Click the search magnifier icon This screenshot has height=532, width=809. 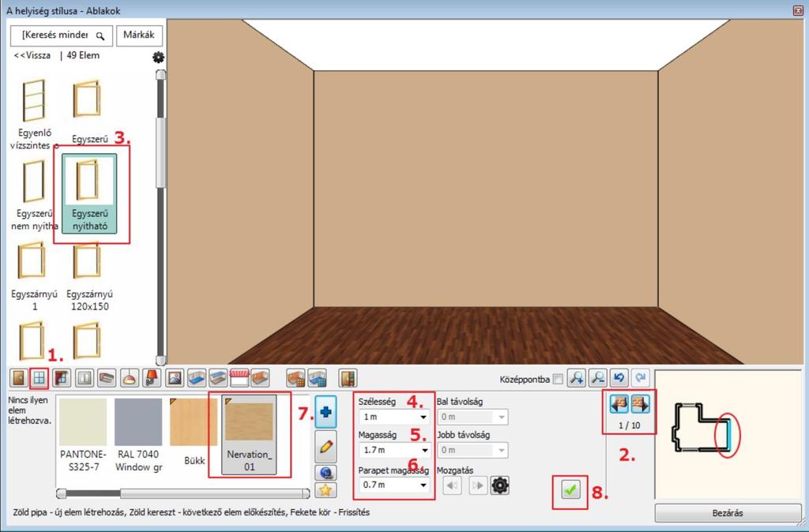point(100,36)
